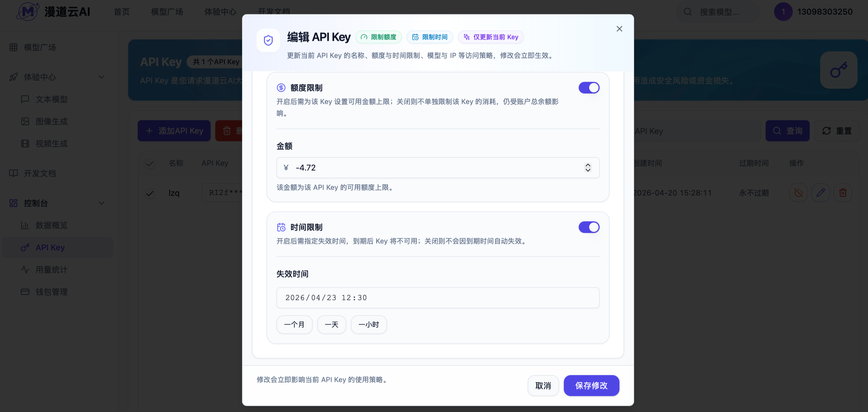Click the 限制时间 tag
The image size is (868, 412).
coord(430,37)
